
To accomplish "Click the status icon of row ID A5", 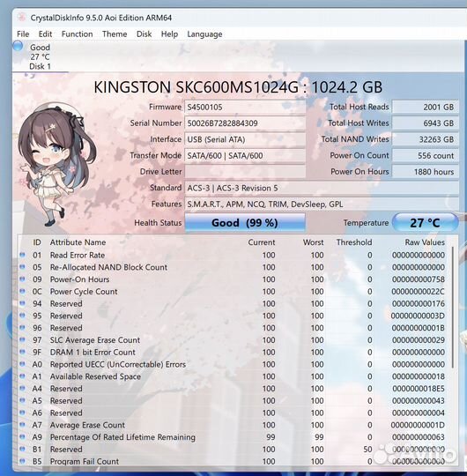I will pos(22,400).
